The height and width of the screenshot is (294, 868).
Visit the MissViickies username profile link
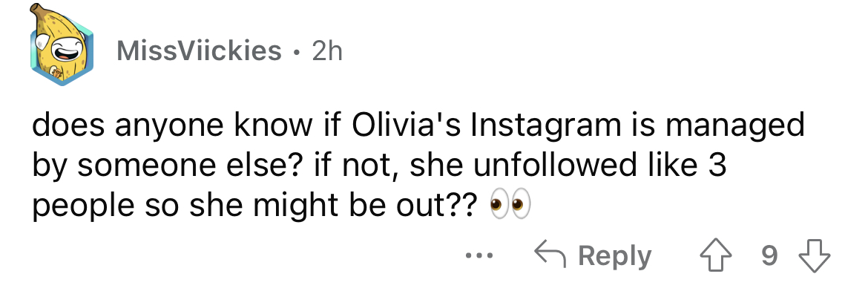click(200, 51)
